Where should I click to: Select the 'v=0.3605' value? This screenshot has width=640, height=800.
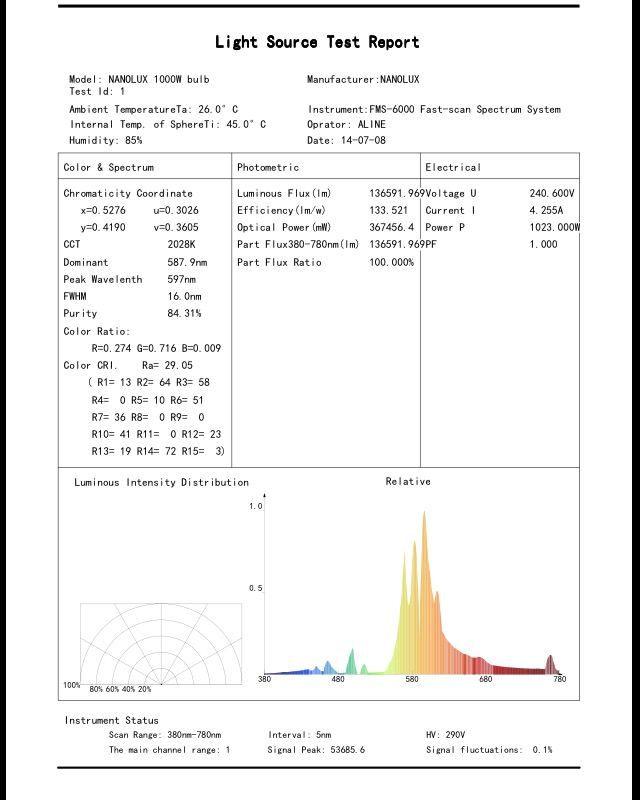tap(176, 227)
